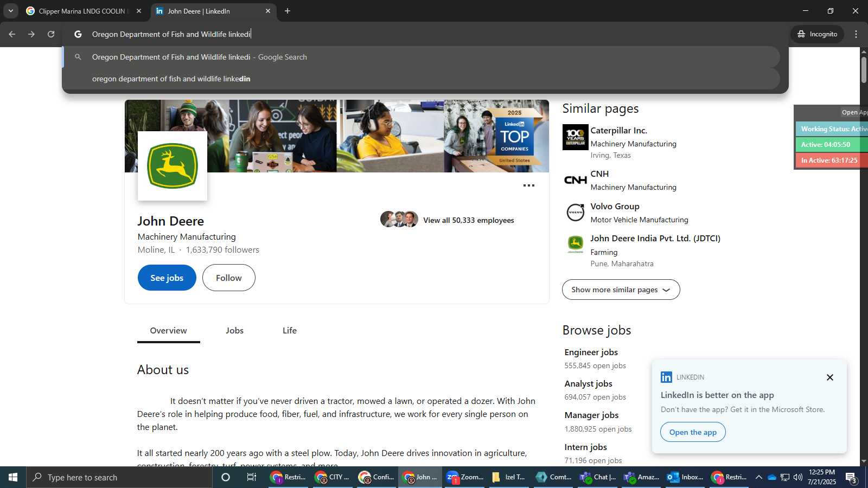Open the CITY Chrome taskbar window
This screenshot has height=488, width=868.
pyautogui.click(x=331, y=477)
